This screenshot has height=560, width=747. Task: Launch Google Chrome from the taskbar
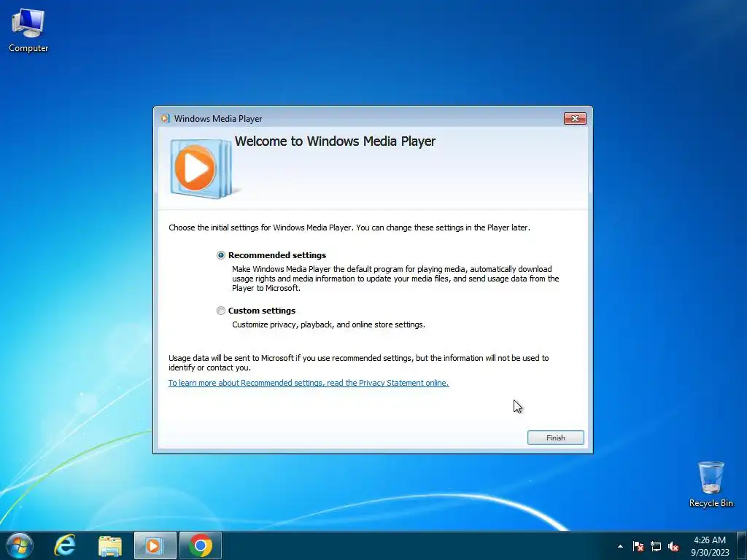pyautogui.click(x=201, y=545)
